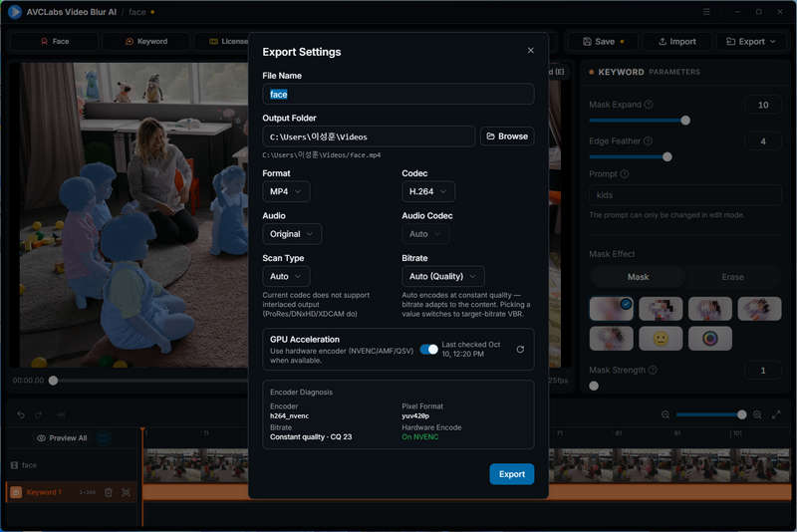Image resolution: width=797 pixels, height=532 pixels.
Task: Adjust the Edge Feather slider handle
Action: [x=666, y=157]
